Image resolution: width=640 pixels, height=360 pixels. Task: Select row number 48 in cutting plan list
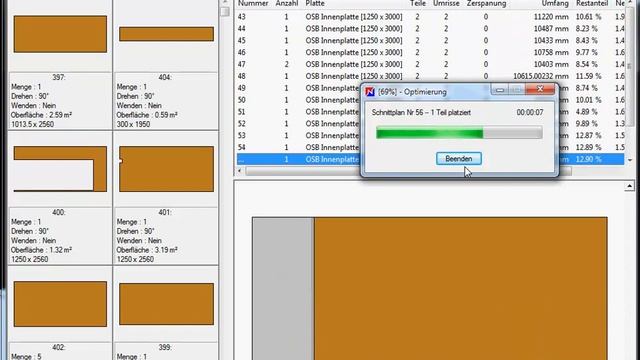click(x=430, y=76)
